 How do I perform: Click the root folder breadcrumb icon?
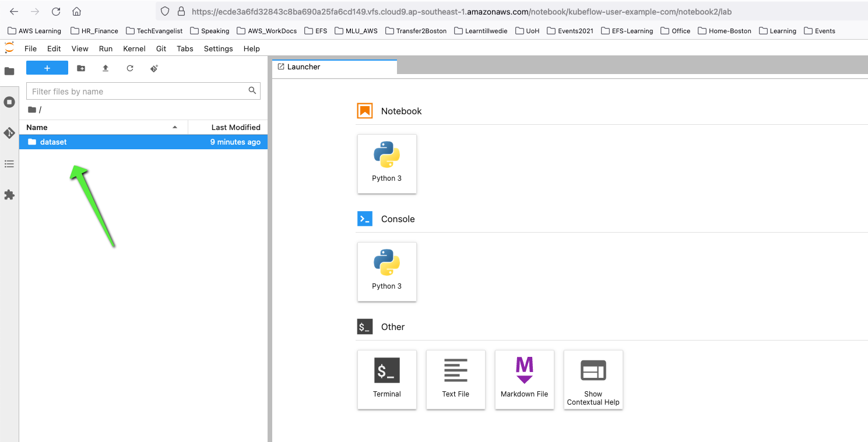pos(32,110)
